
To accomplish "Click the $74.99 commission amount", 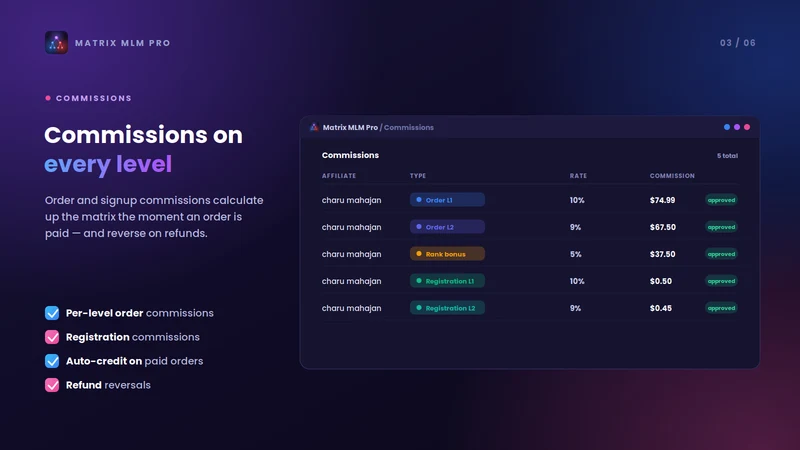I will click(x=662, y=200).
